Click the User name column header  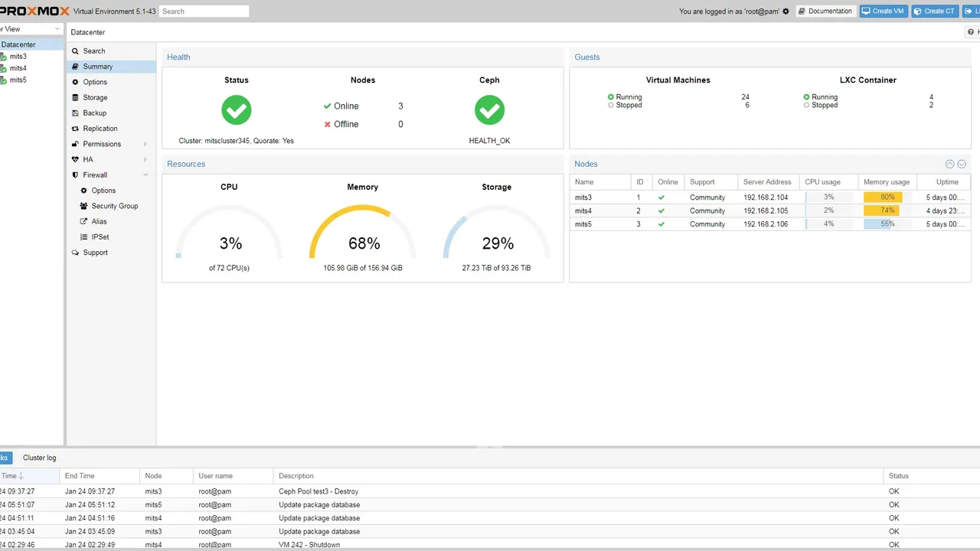pos(234,476)
